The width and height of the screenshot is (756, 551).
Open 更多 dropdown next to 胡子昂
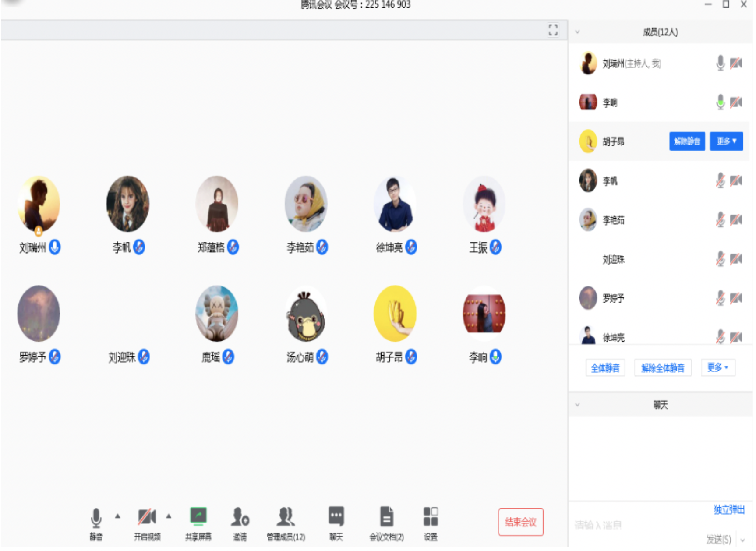[726, 141]
